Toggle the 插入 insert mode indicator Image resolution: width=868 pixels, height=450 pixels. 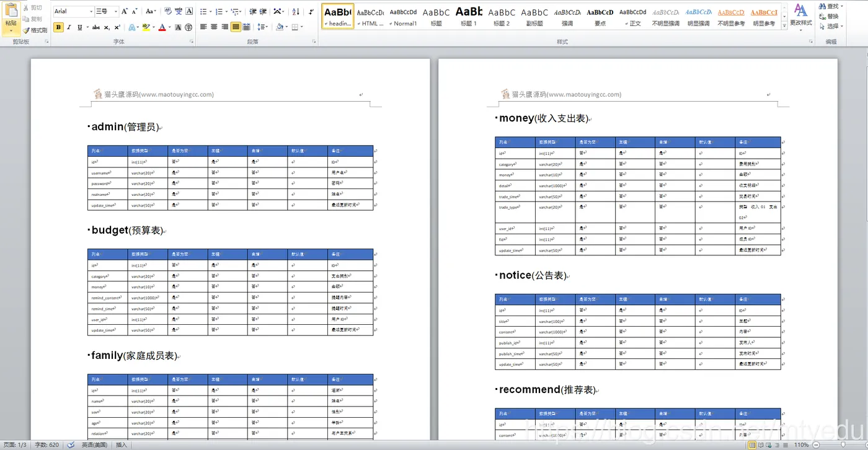[122, 445]
